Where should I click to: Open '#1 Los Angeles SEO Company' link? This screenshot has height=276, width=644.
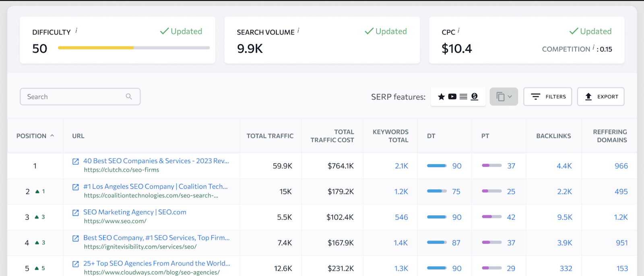tap(155, 187)
